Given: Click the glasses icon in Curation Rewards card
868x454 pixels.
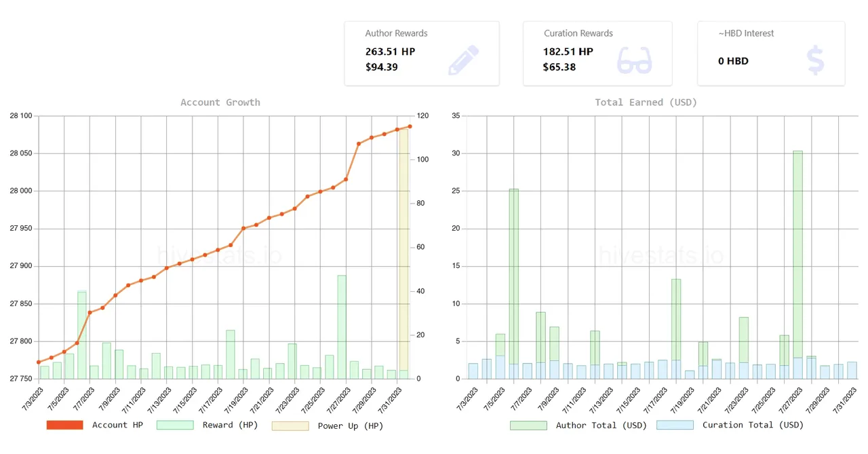Looking at the screenshot, I should [x=634, y=60].
